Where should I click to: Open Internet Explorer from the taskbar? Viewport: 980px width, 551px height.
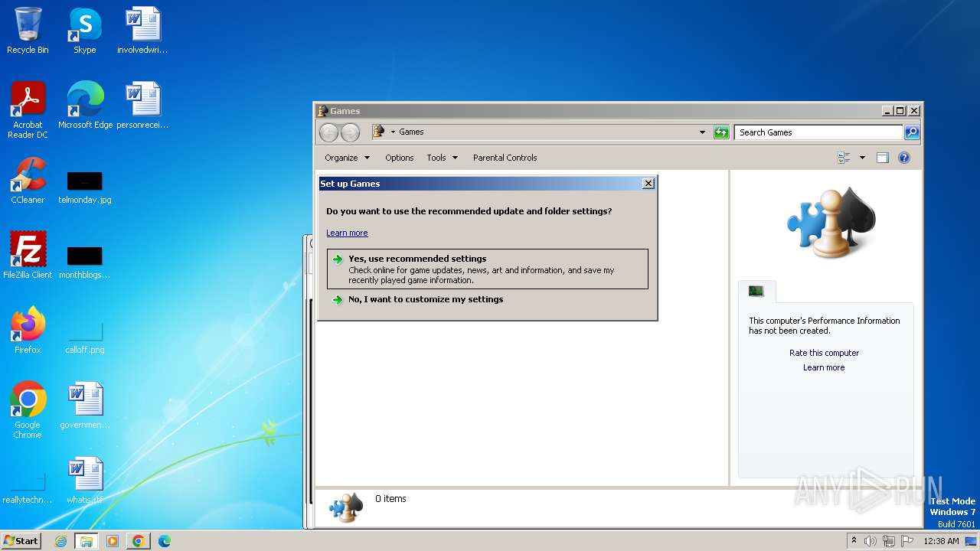pos(60,541)
